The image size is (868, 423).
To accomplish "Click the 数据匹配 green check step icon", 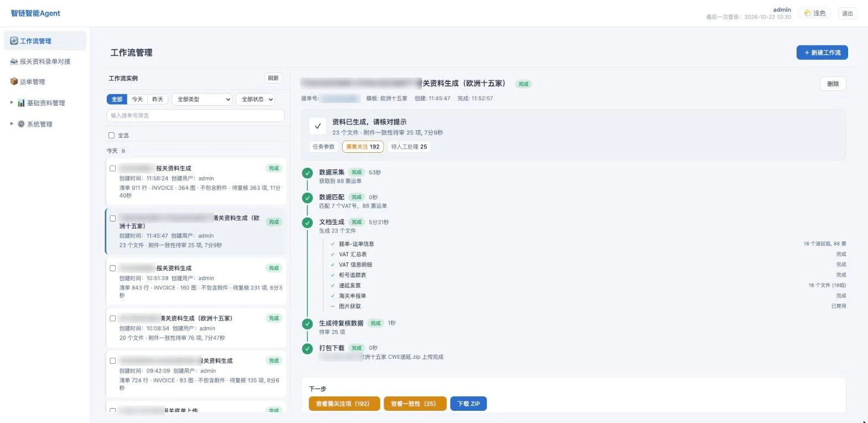I will 307,198.
